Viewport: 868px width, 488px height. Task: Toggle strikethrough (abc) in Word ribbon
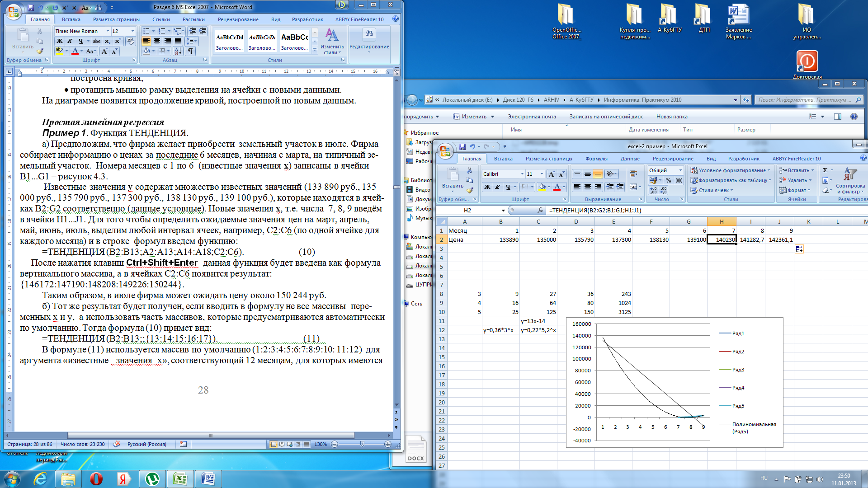pos(97,41)
